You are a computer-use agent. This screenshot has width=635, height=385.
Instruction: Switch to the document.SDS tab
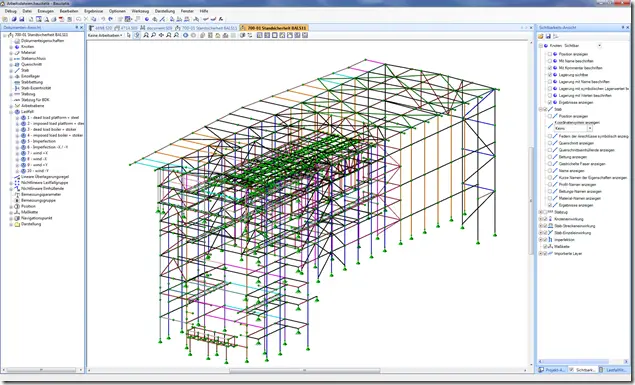156,28
